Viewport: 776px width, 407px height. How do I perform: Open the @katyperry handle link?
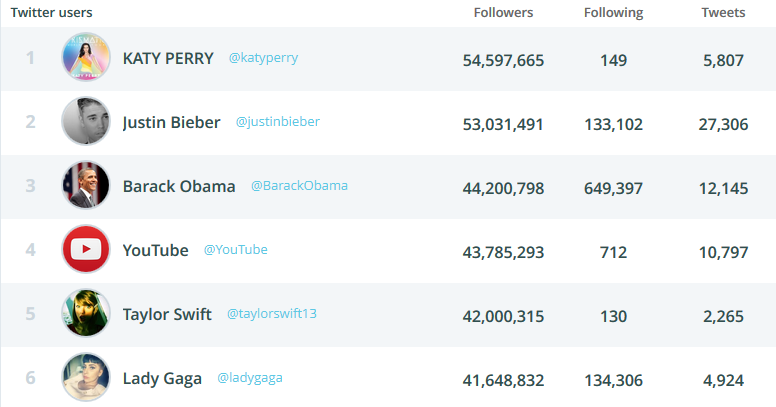pyautogui.click(x=263, y=58)
